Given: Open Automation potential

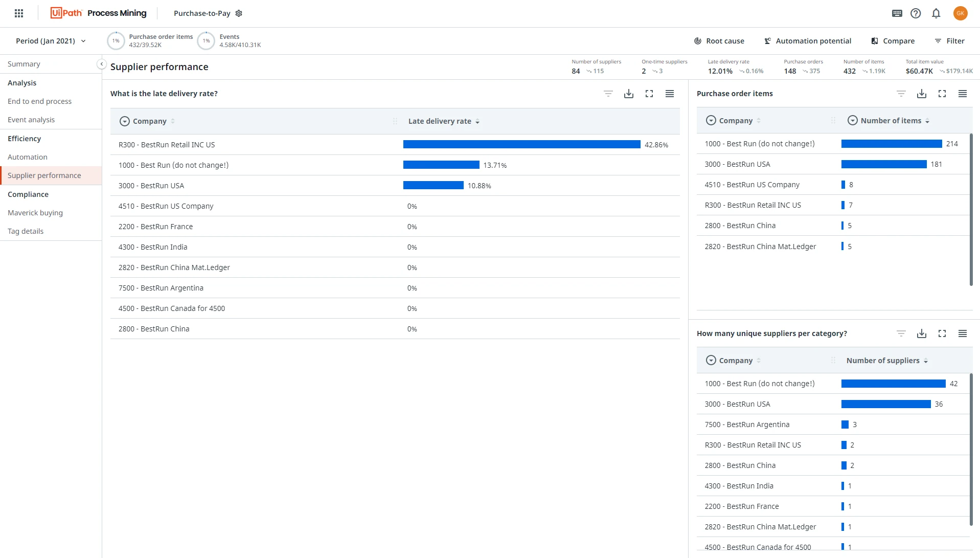Looking at the screenshot, I should click(808, 41).
